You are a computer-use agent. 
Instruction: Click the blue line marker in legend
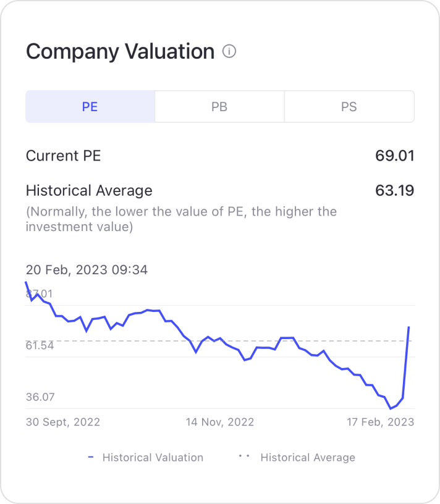(x=91, y=457)
